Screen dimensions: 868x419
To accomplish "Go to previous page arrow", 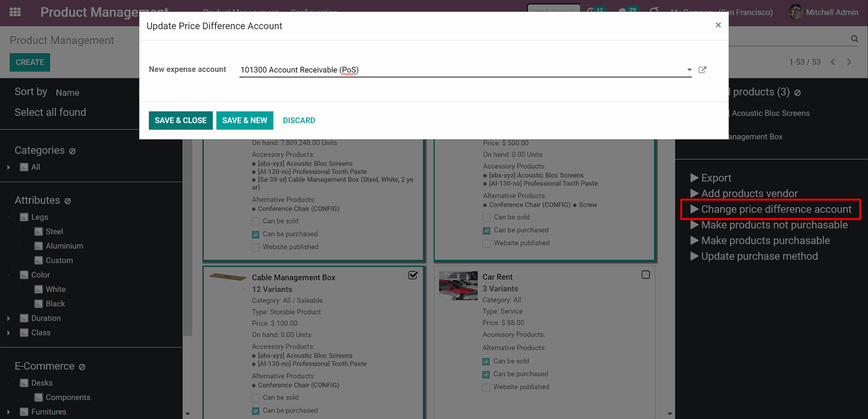I will tap(833, 62).
